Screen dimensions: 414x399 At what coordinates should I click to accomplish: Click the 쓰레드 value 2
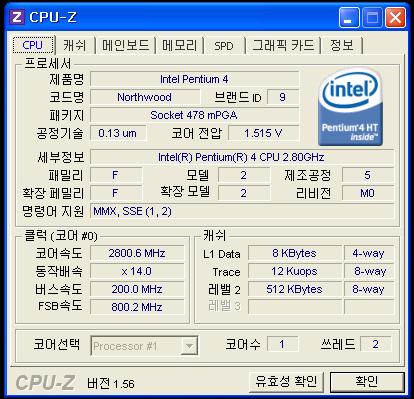point(376,344)
